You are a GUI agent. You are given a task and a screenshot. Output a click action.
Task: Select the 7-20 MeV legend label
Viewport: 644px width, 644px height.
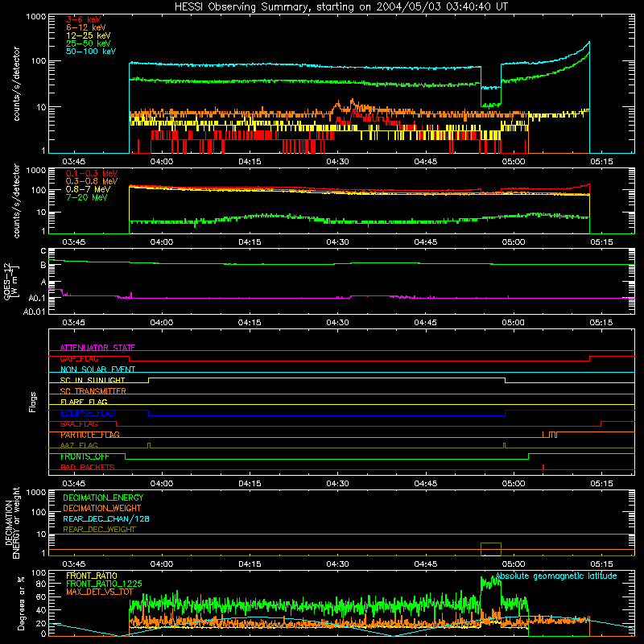click(x=87, y=197)
